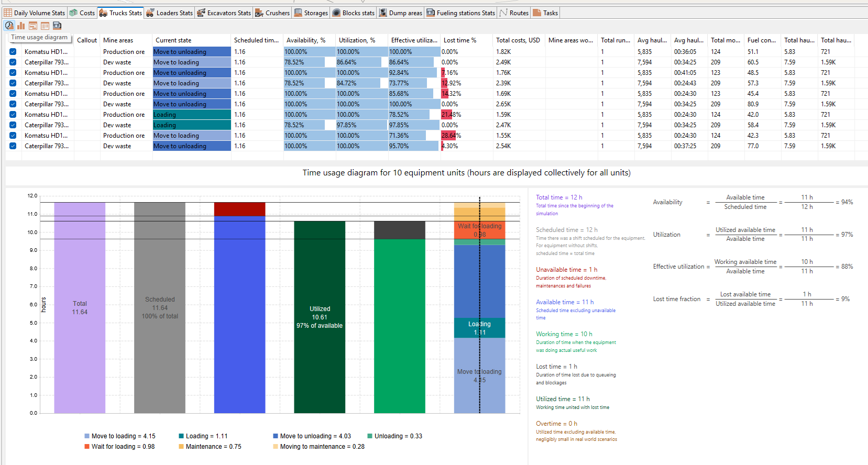Click the Dump areas tab icon
Image resolution: width=868 pixels, height=465 pixels.
pyautogui.click(x=383, y=13)
